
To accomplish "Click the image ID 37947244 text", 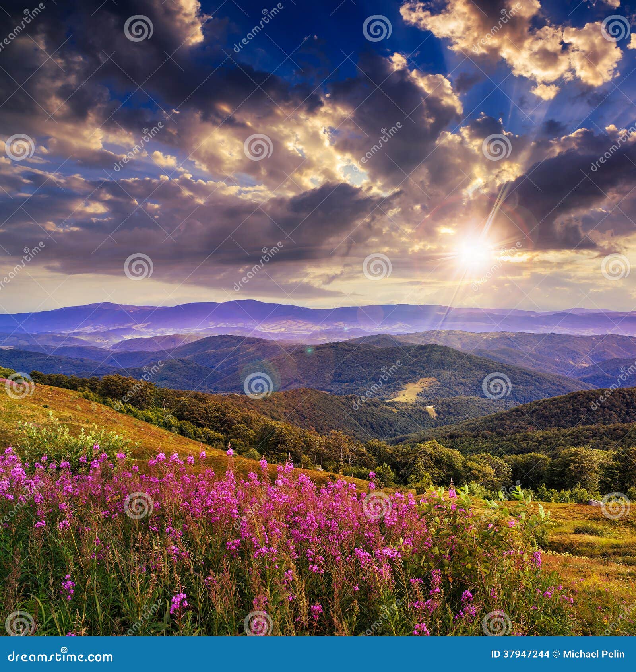I will [x=521, y=654].
